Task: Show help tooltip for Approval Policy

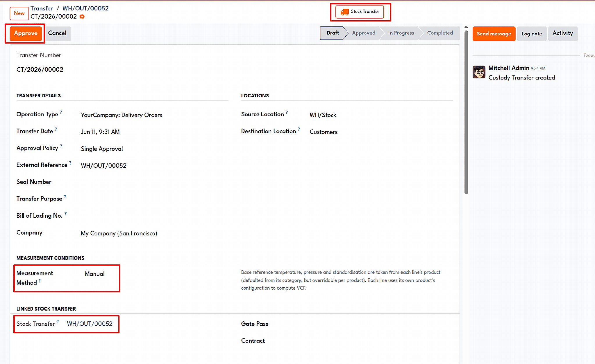Action: tap(61, 146)
